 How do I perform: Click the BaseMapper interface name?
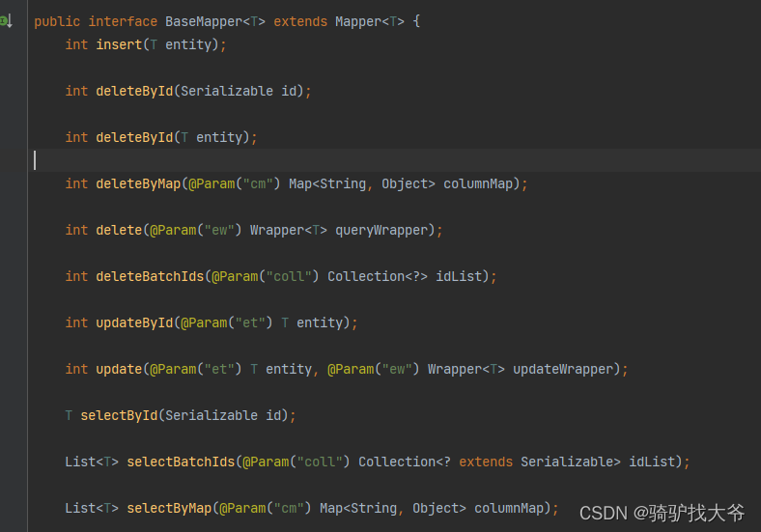pos(204,22)
